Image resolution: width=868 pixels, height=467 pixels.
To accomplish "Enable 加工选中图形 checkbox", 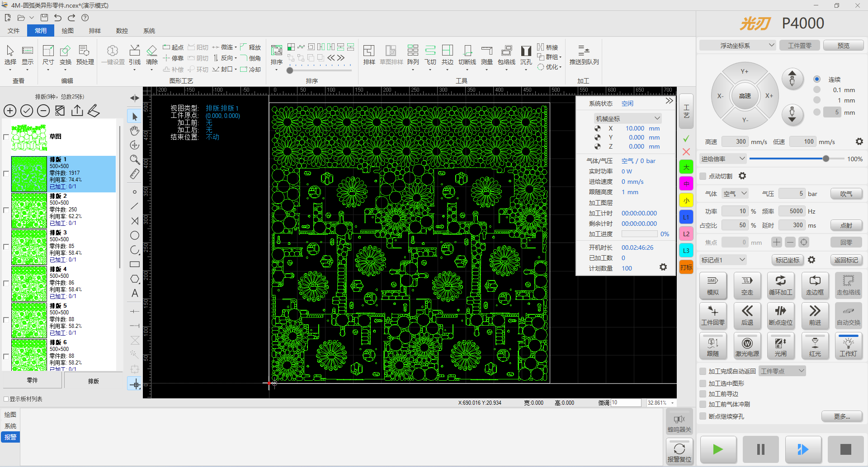I will pos(703,383).
